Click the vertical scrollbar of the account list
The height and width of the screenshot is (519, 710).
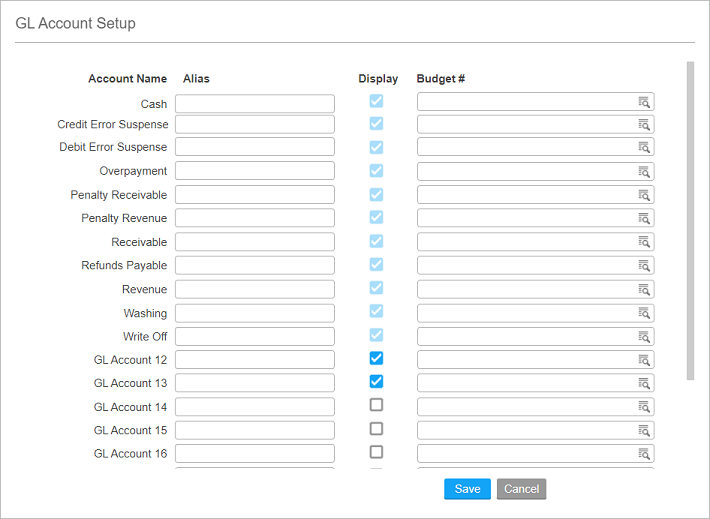[x=690, y=220]
